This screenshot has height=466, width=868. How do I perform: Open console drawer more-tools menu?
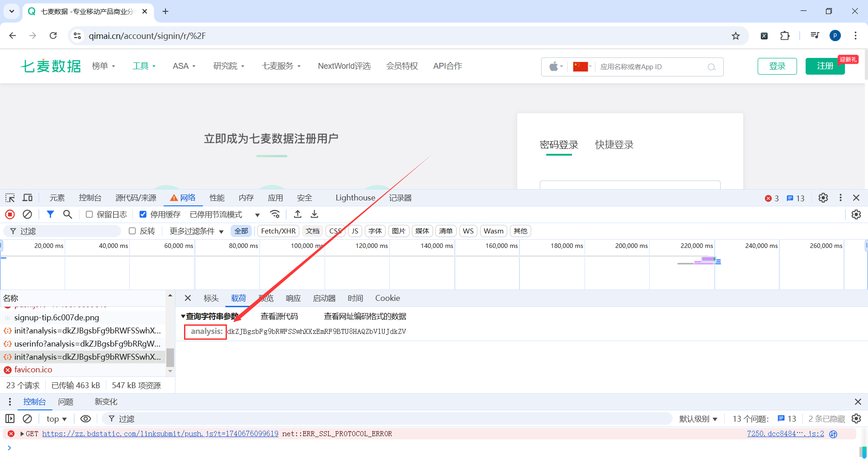[x=10, y=402]
